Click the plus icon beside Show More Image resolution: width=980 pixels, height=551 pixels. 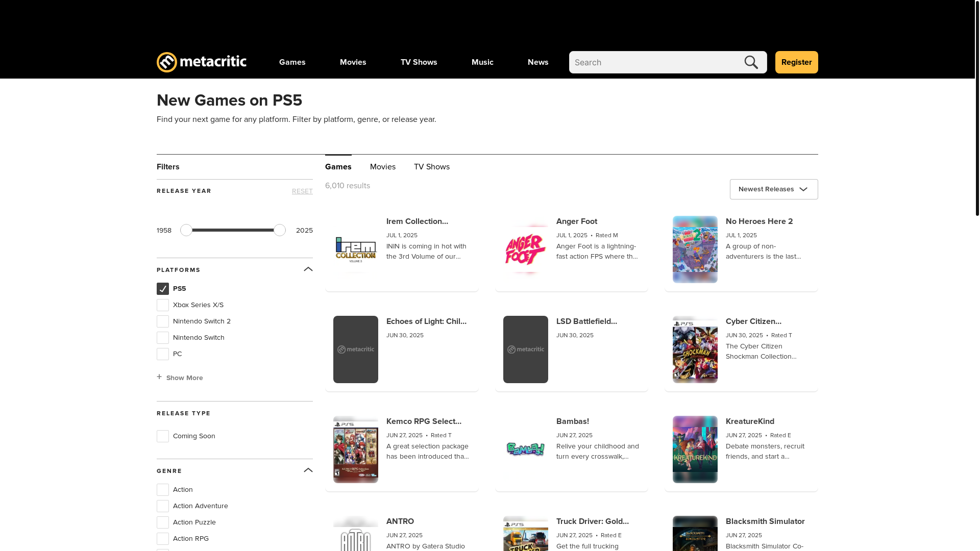pyautogui.click(x=159, y=377)
